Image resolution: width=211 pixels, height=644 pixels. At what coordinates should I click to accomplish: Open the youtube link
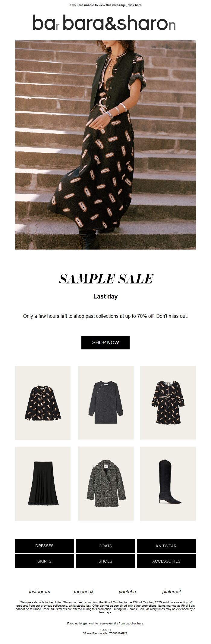pyautogui.click(x=127, y=592)
